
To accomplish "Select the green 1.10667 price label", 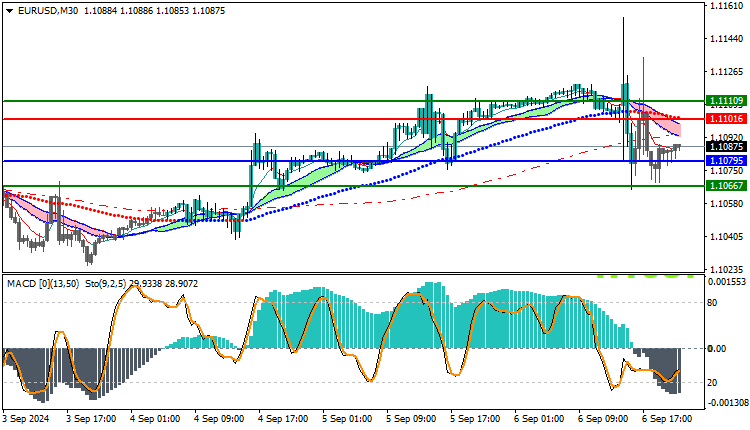I will [726, 186].
